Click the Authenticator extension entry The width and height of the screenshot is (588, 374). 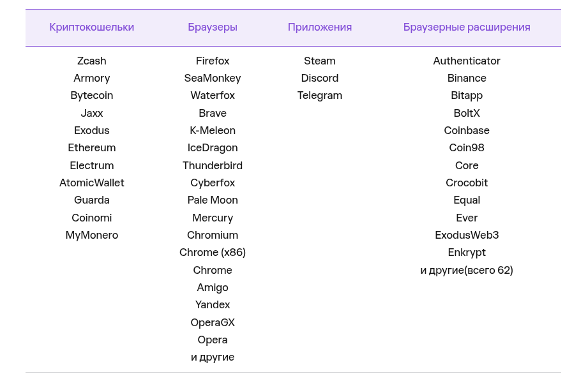(467, 61)
